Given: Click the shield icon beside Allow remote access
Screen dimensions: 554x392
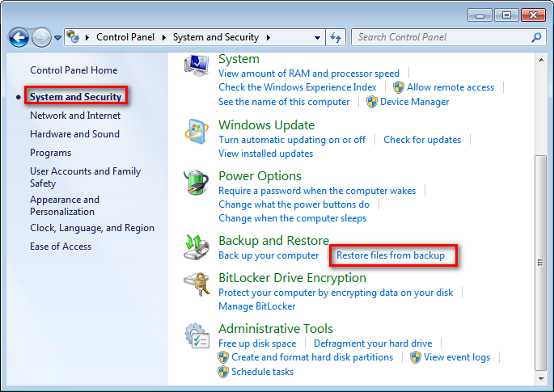Looking at the screenshot, I should pyautogui.click(x=399, y=87).
